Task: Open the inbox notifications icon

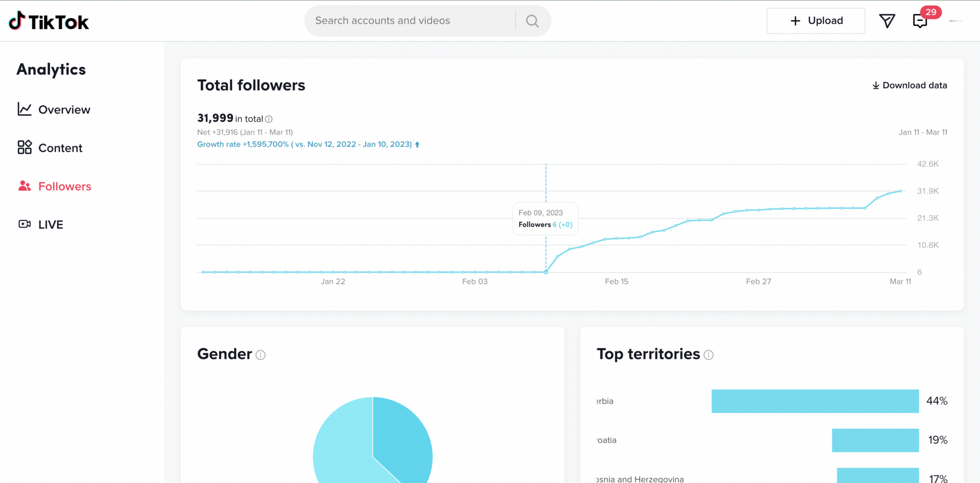Action: click(x=920, y=21)
